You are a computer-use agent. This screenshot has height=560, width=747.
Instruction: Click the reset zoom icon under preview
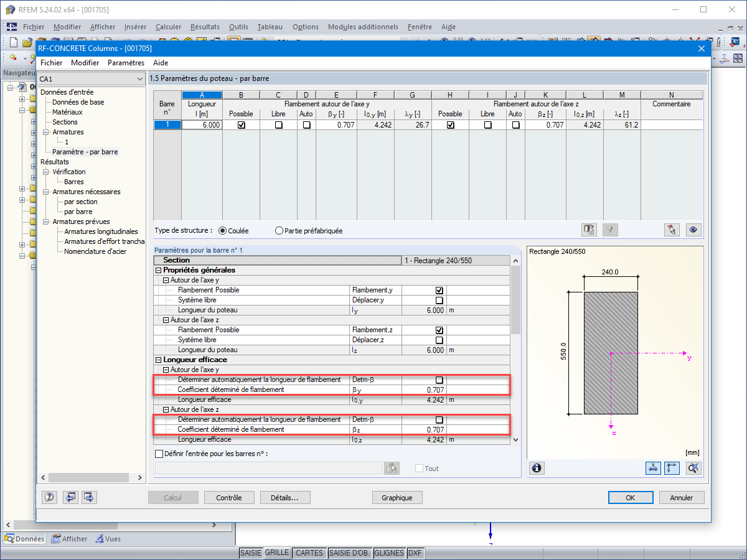[x=694, y=468]
